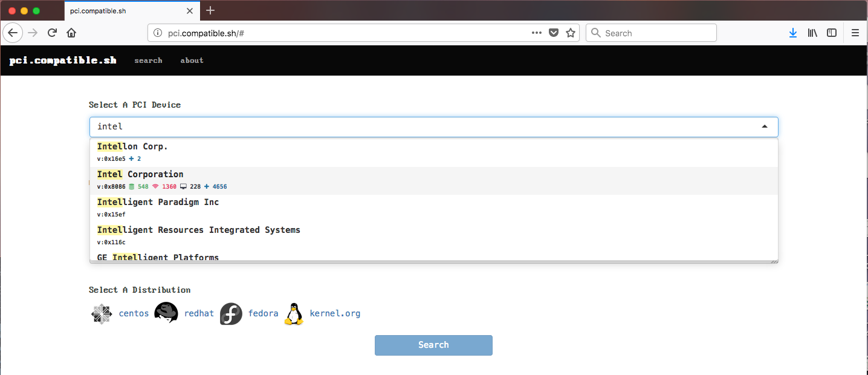Click the Fedora logo icon
Viewport: 868px width, 375px height.
tap(231, 313)
